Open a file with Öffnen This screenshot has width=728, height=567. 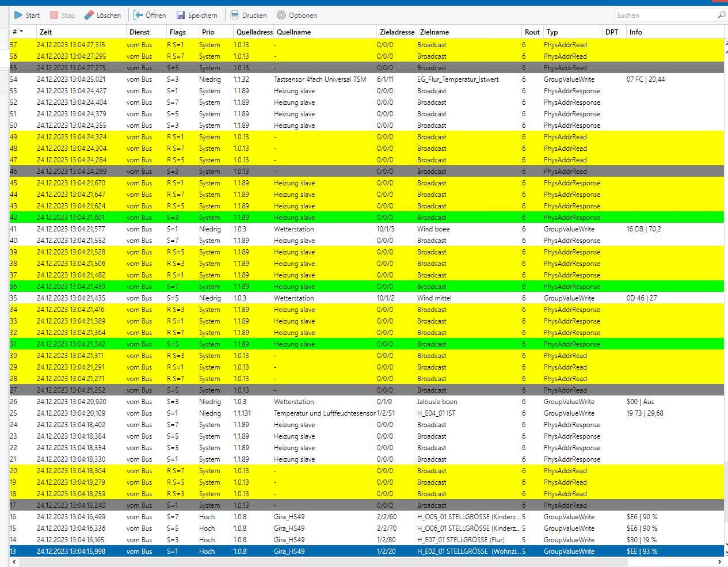click(x=150, y=16)
